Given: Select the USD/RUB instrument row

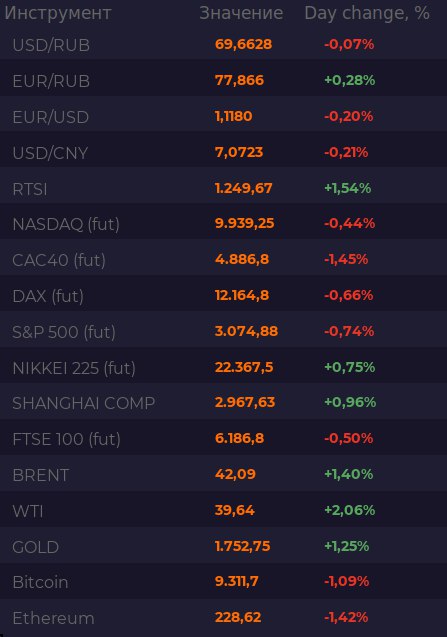Looking at the screenshot, I should [x=224, y=44].
